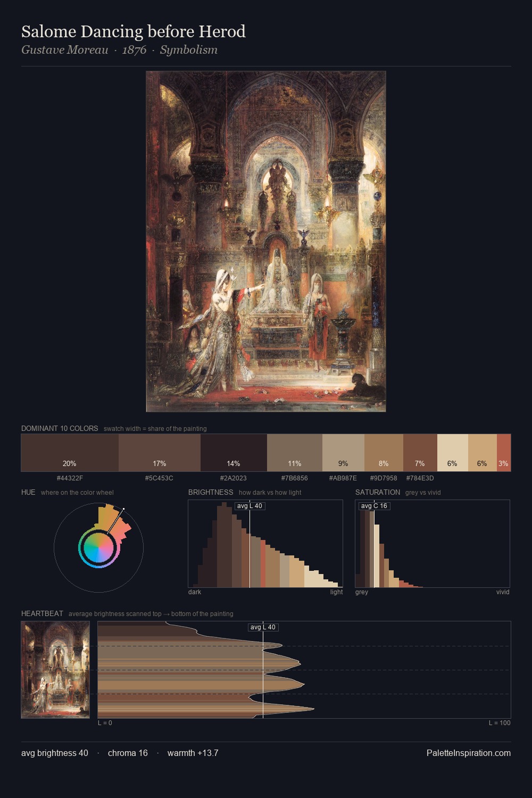Click the BRIGHTNESS section heading
532x798 pixels.
coord(211,492)
